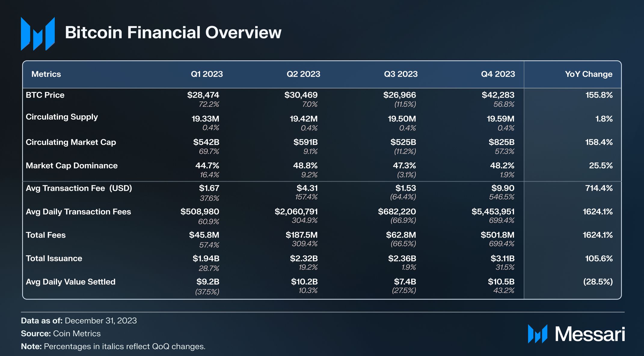
Task: Select the Q2 2023 column header
Action: tap(303, 74)
